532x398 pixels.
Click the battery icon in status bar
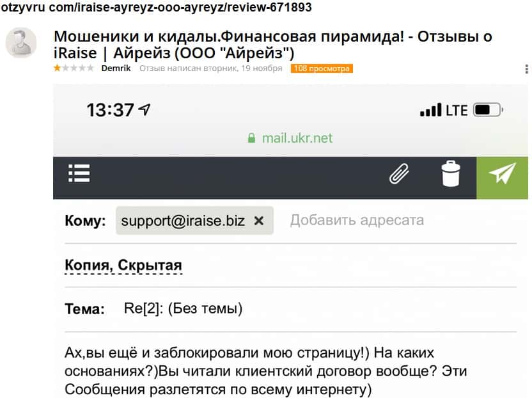[x=488, y=110]
